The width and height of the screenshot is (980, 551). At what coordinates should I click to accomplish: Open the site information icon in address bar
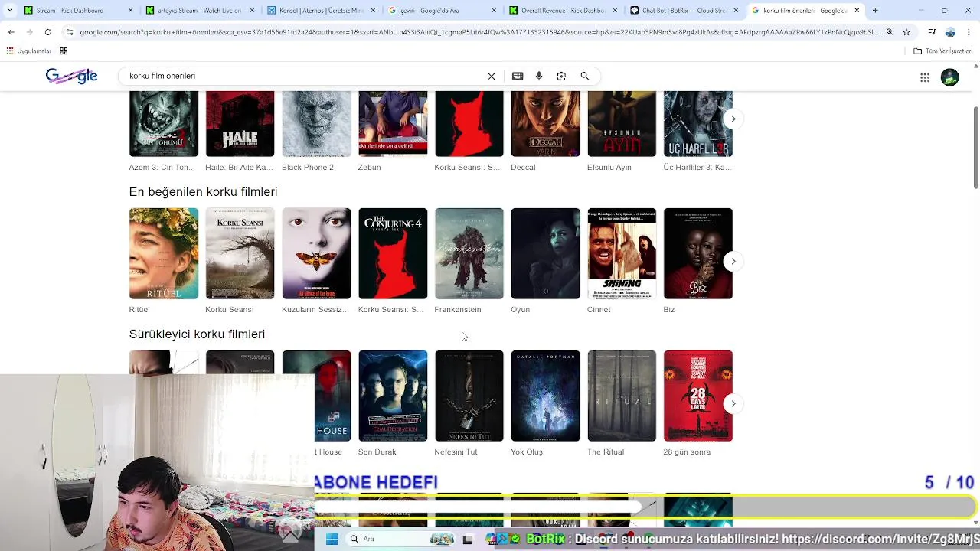tap(70, 32)
